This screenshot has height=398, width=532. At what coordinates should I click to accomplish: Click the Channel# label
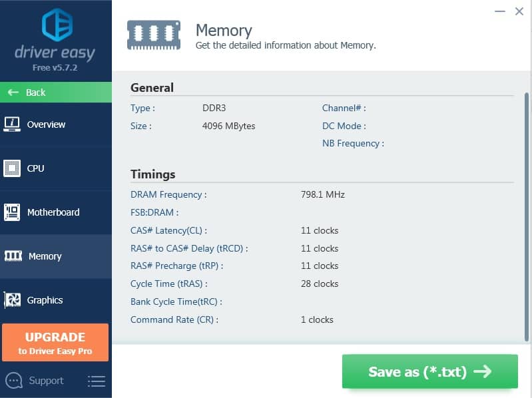(x=344, y=108)
